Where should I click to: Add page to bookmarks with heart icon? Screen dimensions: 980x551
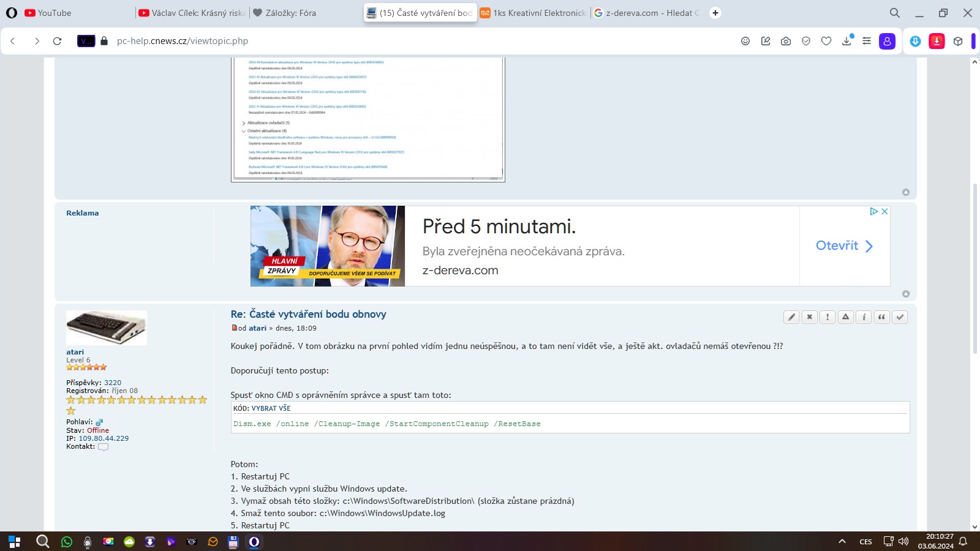tap(826, 41)
